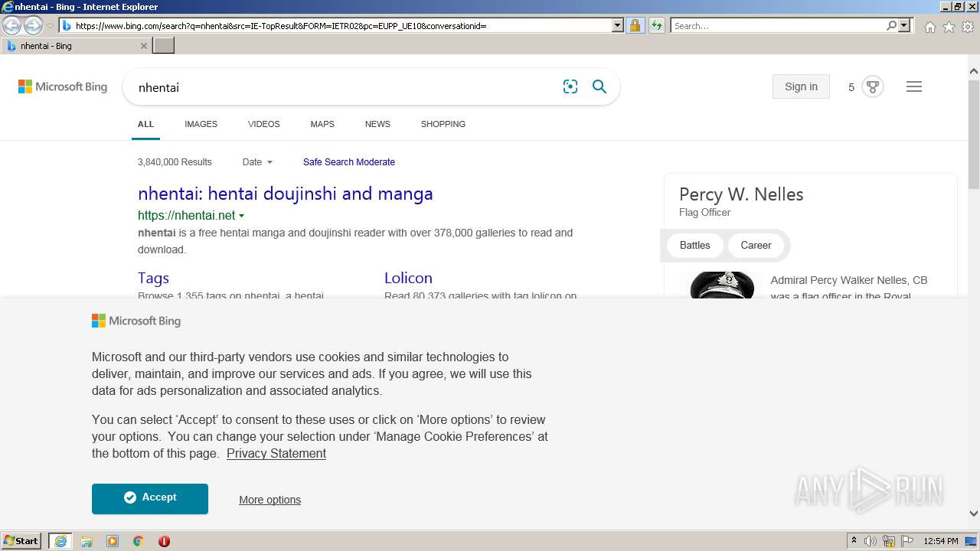This screenshot has width=980, height=551.
Task: Go forward with the browser Forward arrow
Action: click(x=33, y=25)
